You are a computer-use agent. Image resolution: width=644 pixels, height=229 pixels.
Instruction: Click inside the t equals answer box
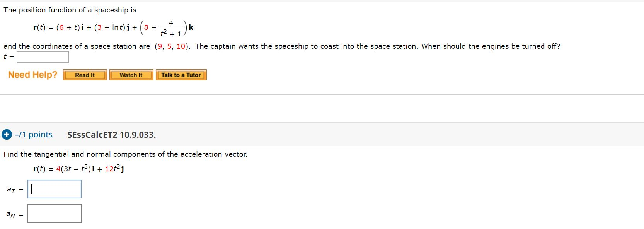pyautogui.click(x=43, y=57)
